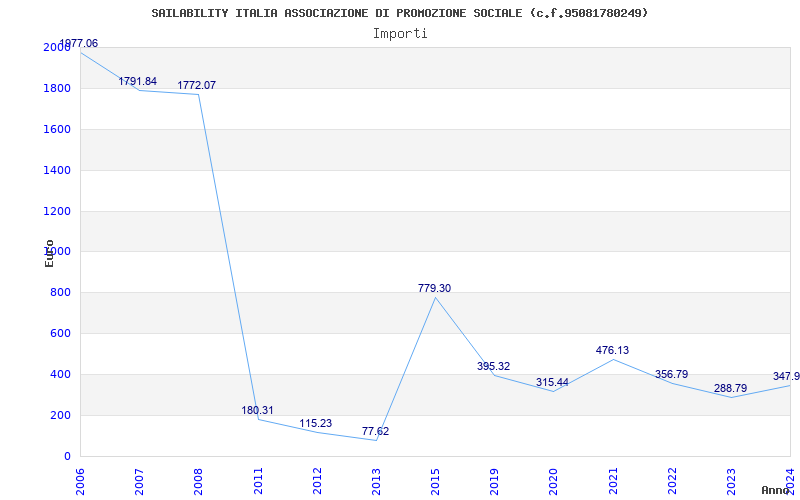Select the 356.79 data label
The height and width of the screenshot is (500, 800).
point(671,374)
